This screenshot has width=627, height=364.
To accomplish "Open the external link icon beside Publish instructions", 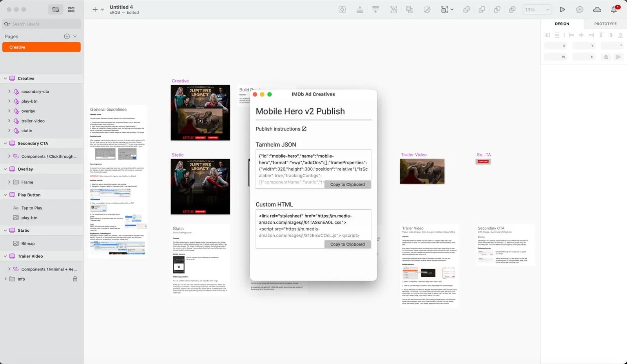I will [x=304, y=129].
